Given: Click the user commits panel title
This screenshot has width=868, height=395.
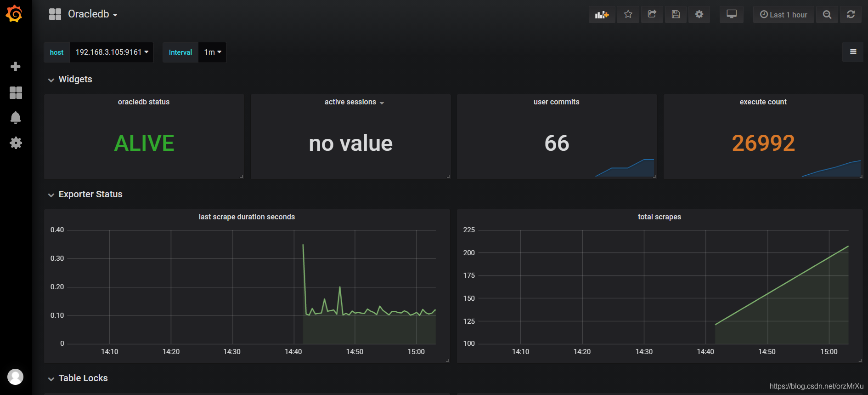Looking at the screenshot, I should coord(556,102).
